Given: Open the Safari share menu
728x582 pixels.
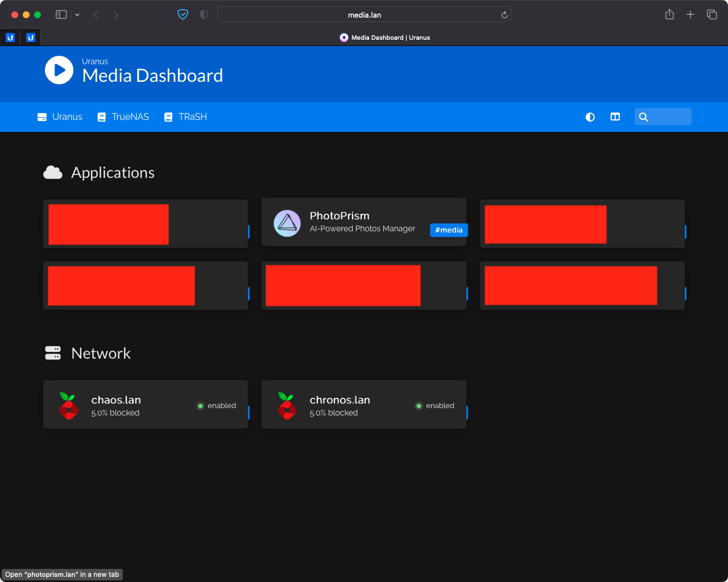Looking at the screenshot, I should pyautogui.click(x=669, y=14).
